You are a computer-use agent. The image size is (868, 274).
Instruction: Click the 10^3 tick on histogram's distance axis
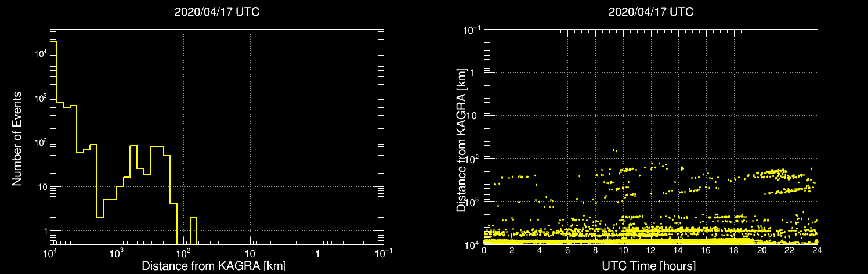(x=117, y=253)
